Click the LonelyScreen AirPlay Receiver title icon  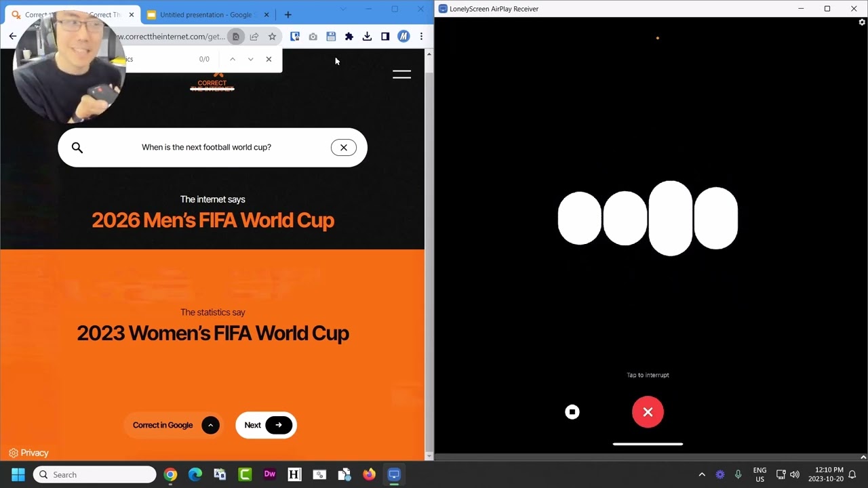443,9
